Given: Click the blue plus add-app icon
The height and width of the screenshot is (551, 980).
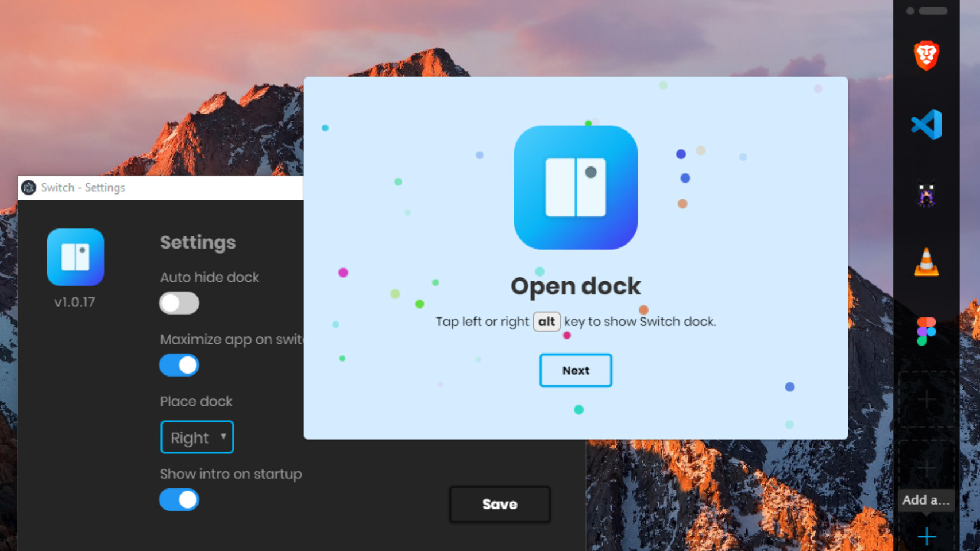Looking at the screenshot, I should click(x=926, y=537).
